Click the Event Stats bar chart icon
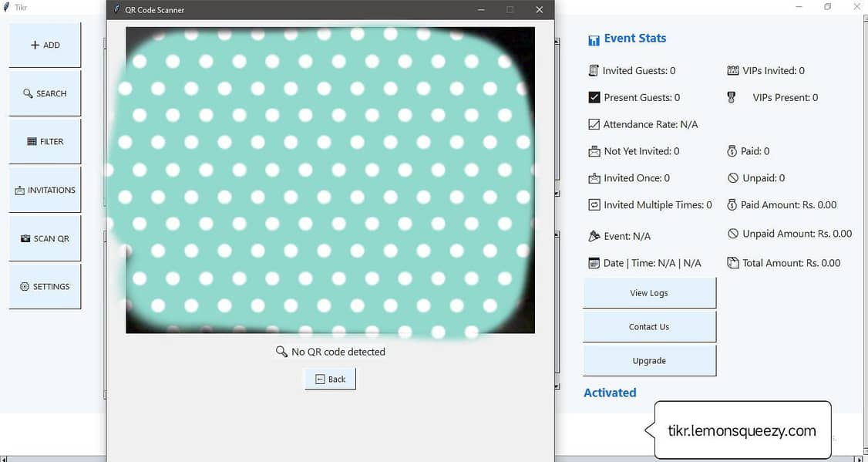 coord(593,39)
